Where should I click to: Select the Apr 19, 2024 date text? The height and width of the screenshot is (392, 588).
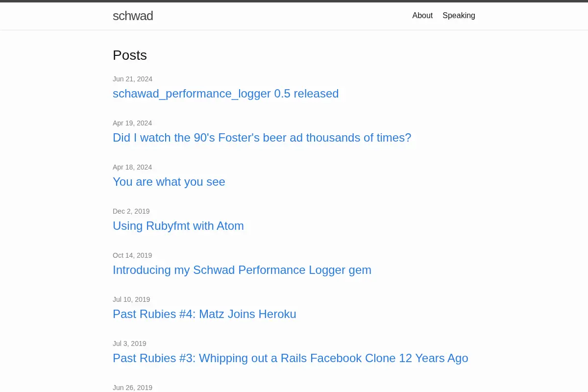pyautogui.click(x=132, y=123)
